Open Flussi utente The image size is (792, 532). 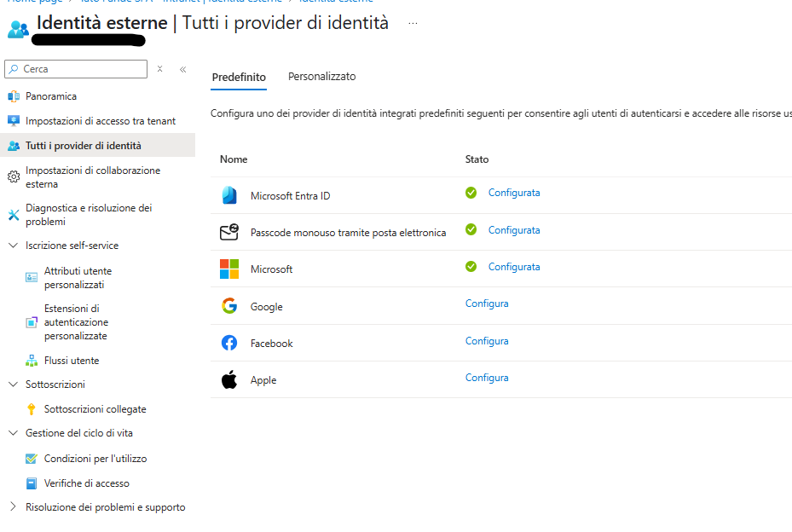[x=72, y=361]
